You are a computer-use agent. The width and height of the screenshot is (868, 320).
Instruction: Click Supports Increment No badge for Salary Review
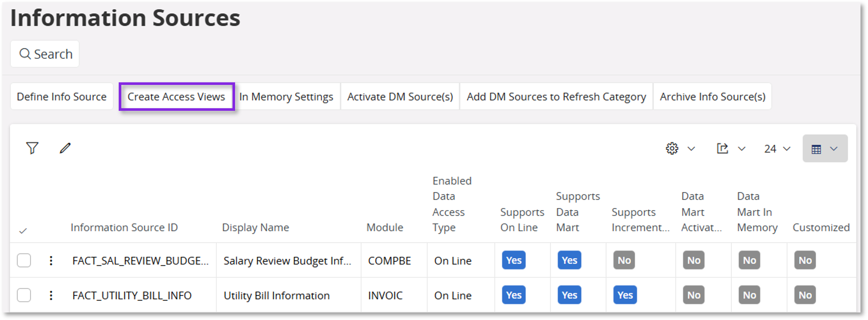pyautogui.click(x=624, y=260)
